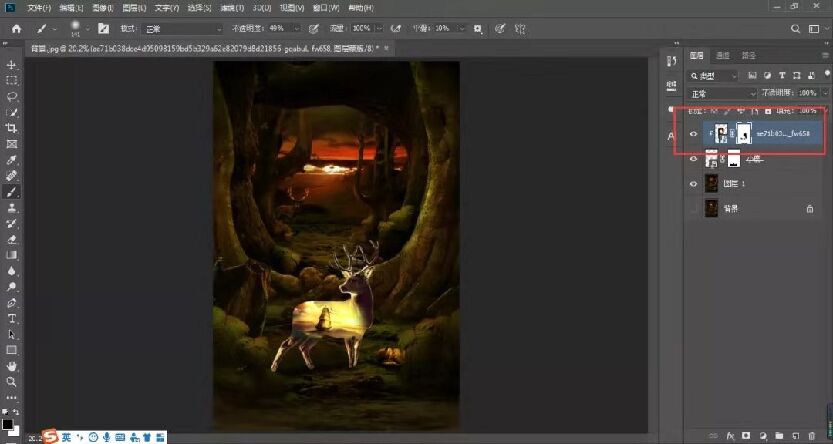833x444 pixels.
Task: Swap foreground and background colors
Action: click(15, 412)
